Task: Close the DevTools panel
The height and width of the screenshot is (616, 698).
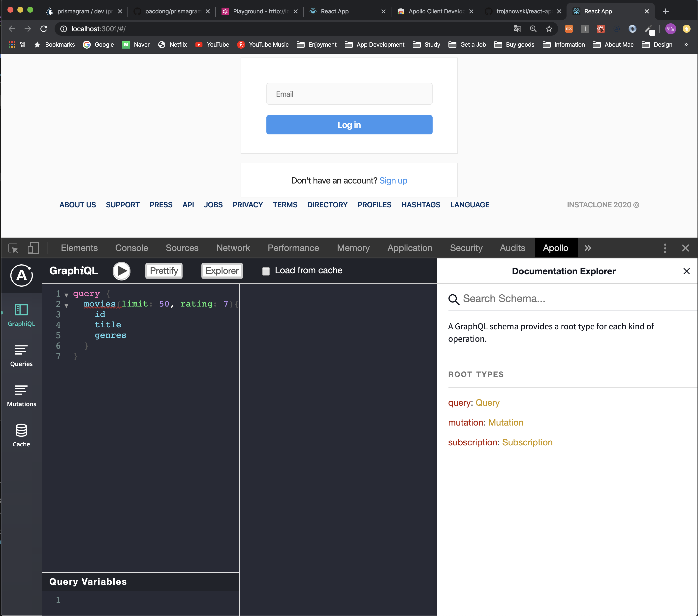Action: (685, 248)
